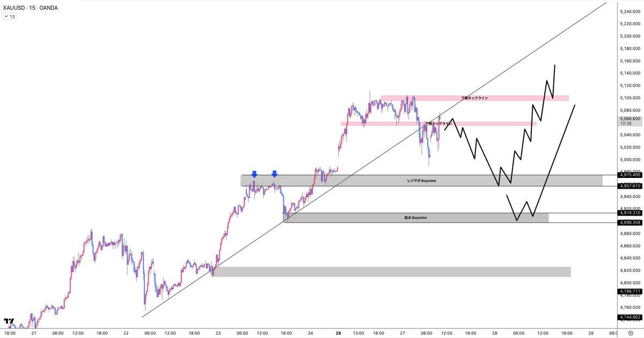Select the right blue arrow marker above Buyzone

275,175
